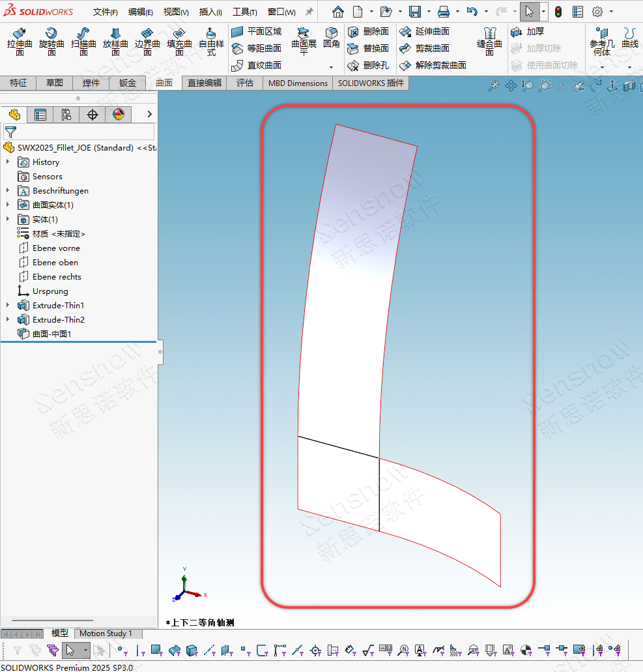
Task: Open the ConfigurationManager panel tab
Action: click(66, 115)
